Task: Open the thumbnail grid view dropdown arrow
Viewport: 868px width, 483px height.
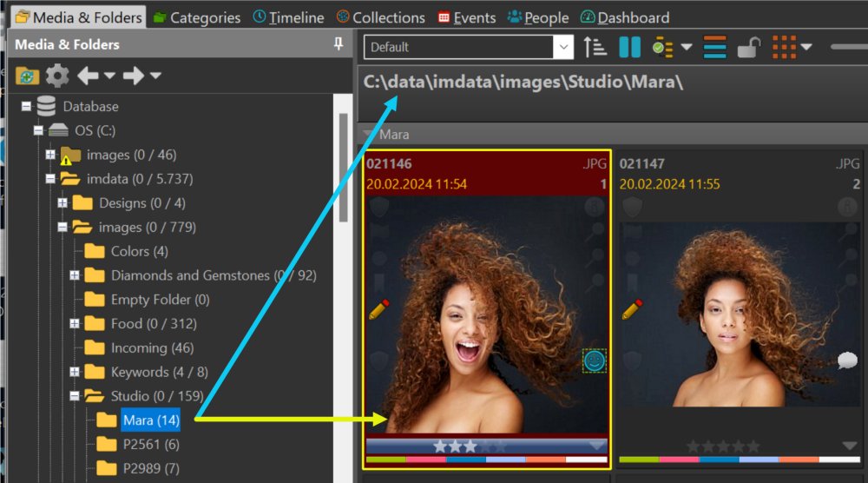Action: pos(806,47)
